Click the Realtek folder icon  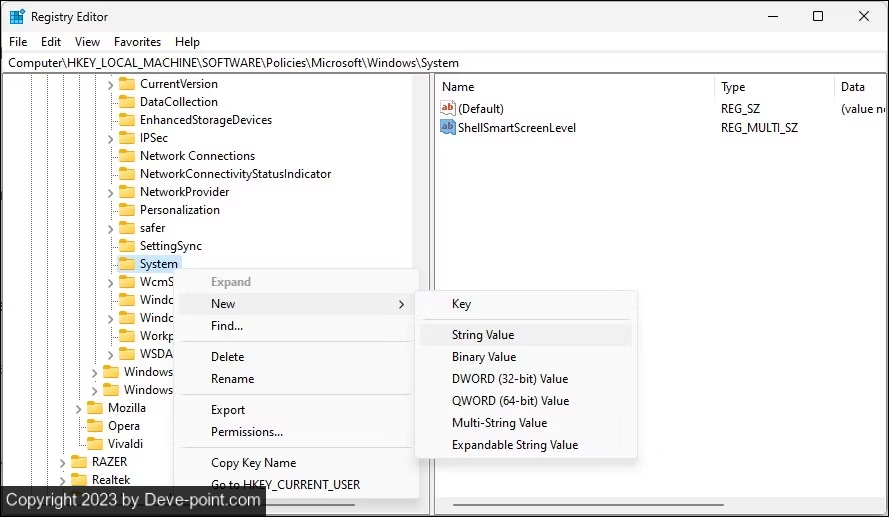tap(79, 480)
